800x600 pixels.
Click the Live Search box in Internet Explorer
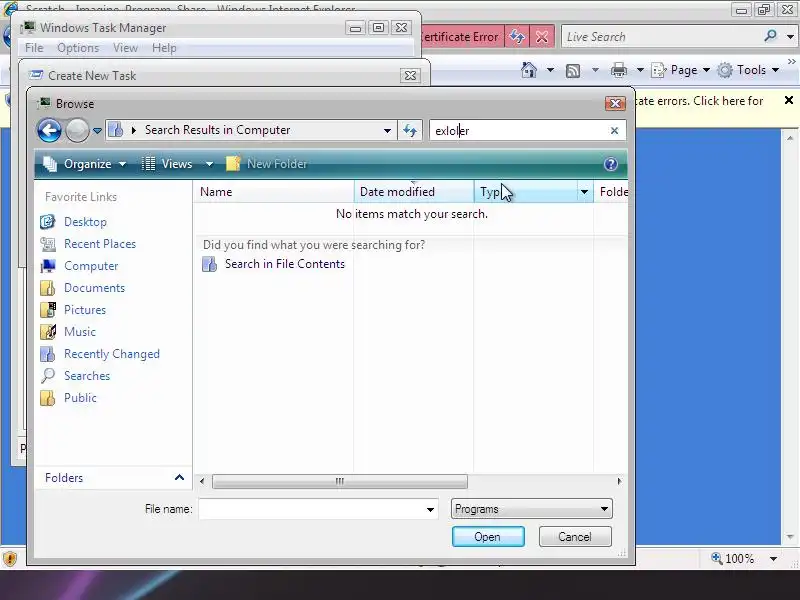click(661, 37)
